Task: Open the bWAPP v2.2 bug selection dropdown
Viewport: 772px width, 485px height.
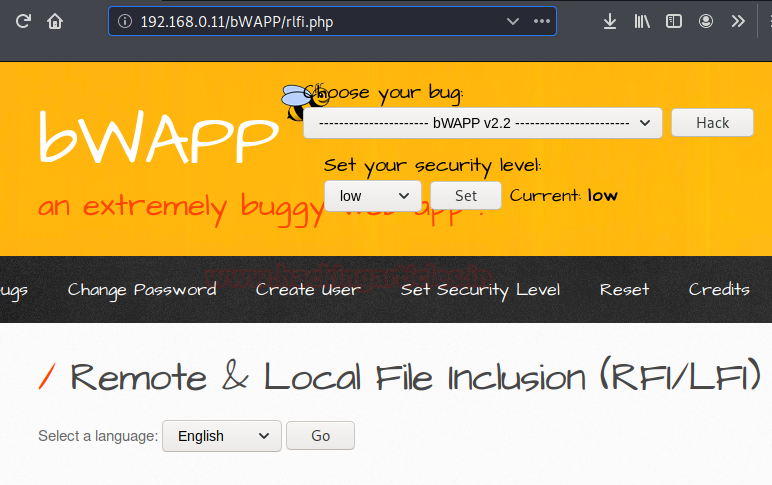Action: click(482, 123)
